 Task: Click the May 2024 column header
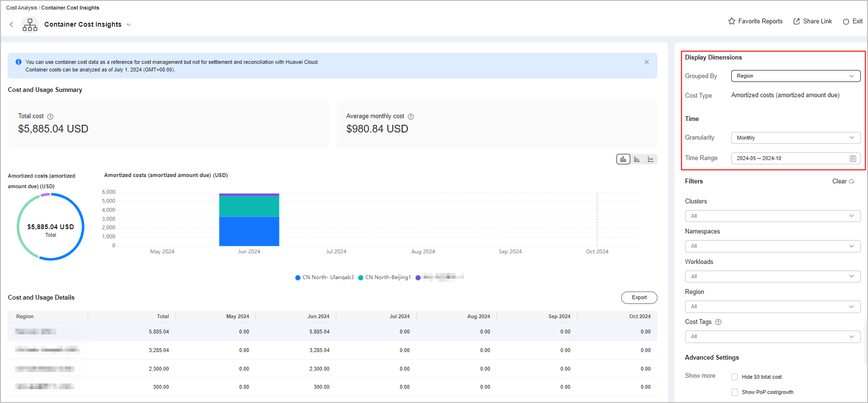238,316
